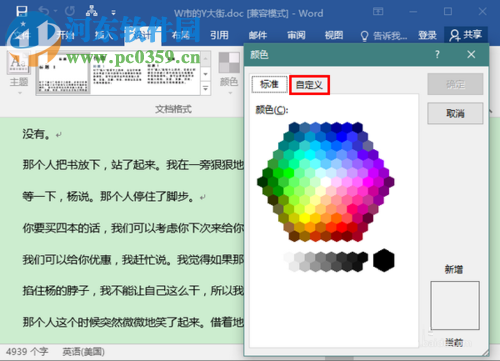Open the 主题 themes gallery
Viewport: 500px width, 361px height.
(19, 73)
